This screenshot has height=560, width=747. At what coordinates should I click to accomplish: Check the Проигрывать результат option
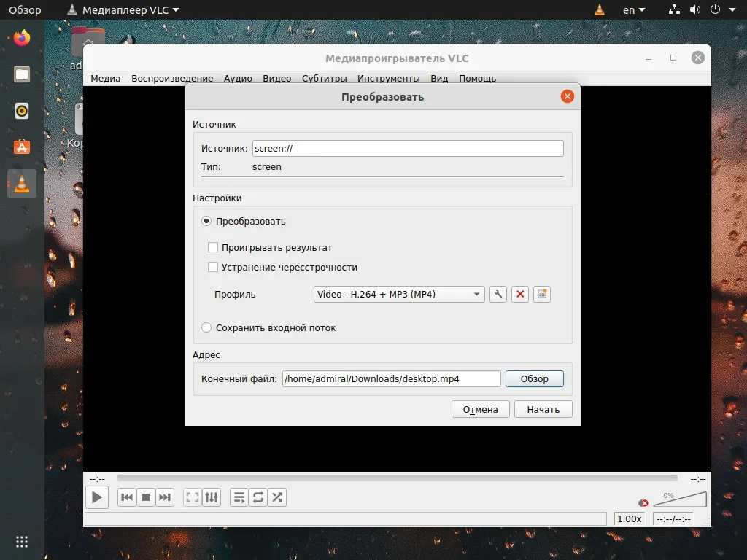[x=213, y=247]
